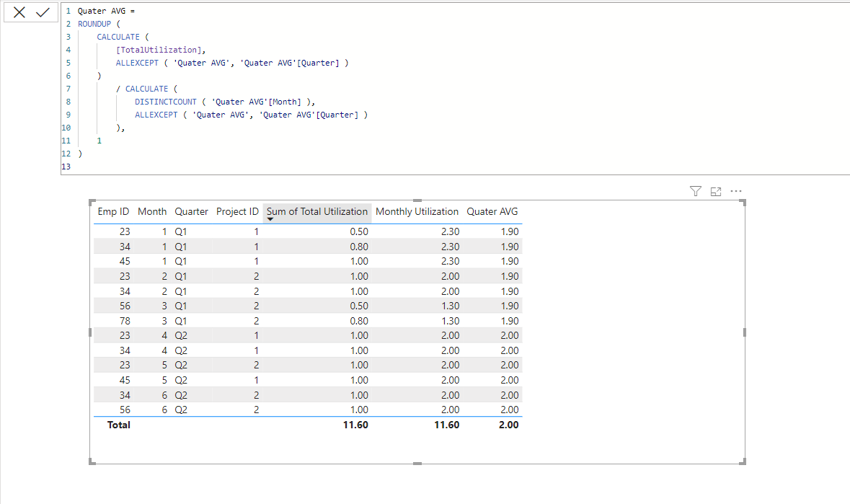Click the CALCULATE keyword on line 7
This screenshot has height=504, width=850.
click(x=146, y=89)
